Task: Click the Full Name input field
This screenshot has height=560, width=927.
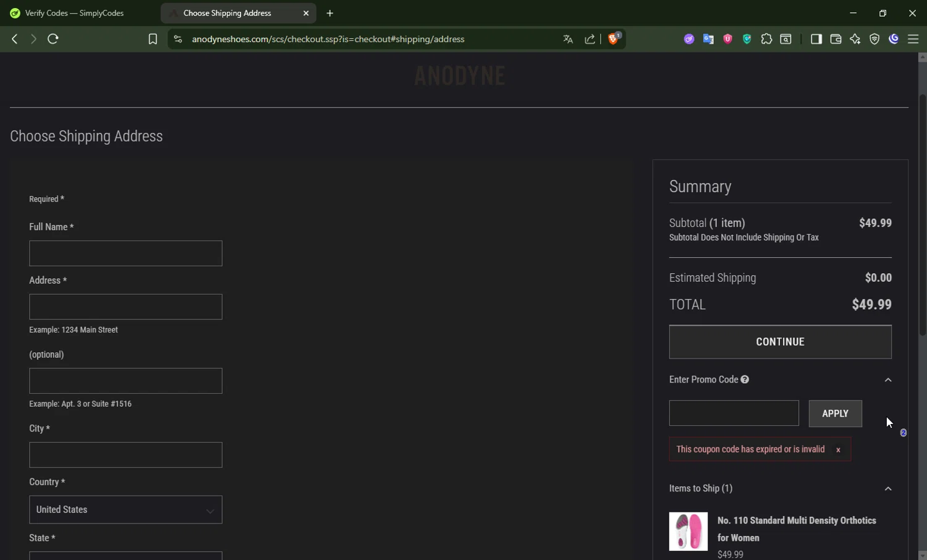Action: 125,253
